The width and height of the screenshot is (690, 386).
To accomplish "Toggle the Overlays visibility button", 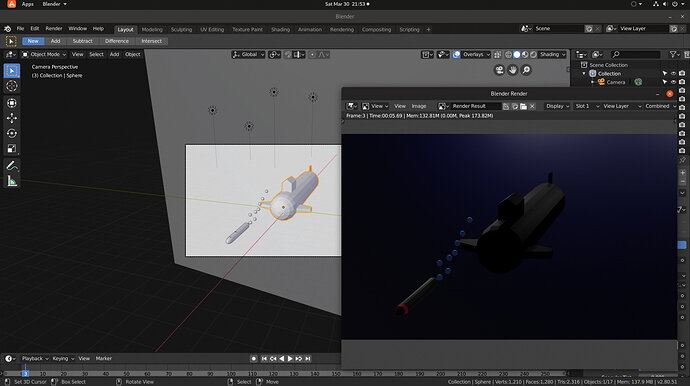I will pos(457,55).
